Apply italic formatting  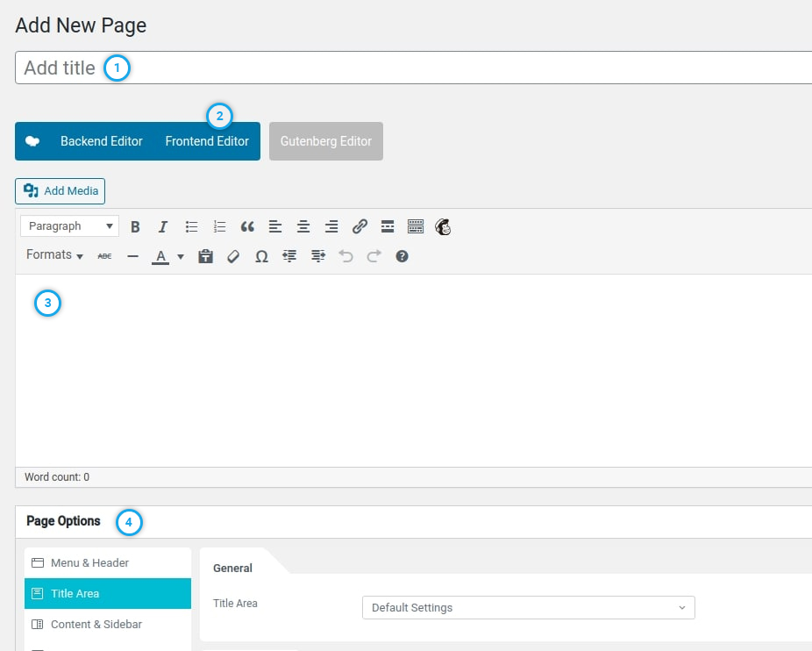[x=163, y=226]
